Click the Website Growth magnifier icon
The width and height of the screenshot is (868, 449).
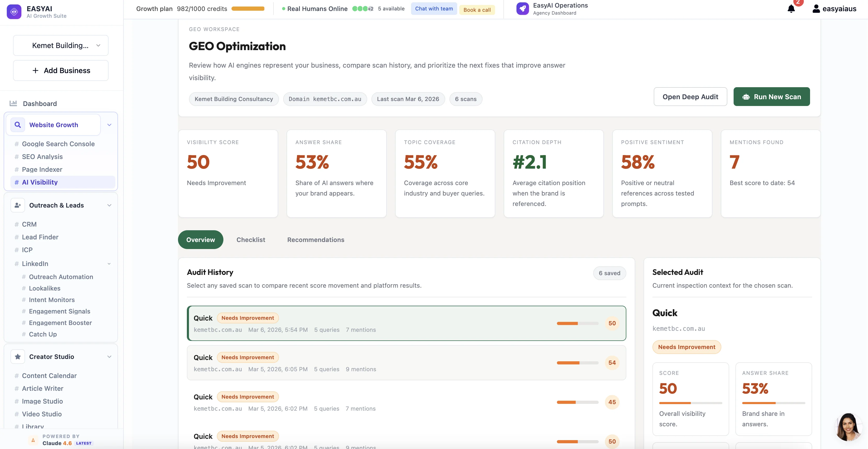[17, 125]
